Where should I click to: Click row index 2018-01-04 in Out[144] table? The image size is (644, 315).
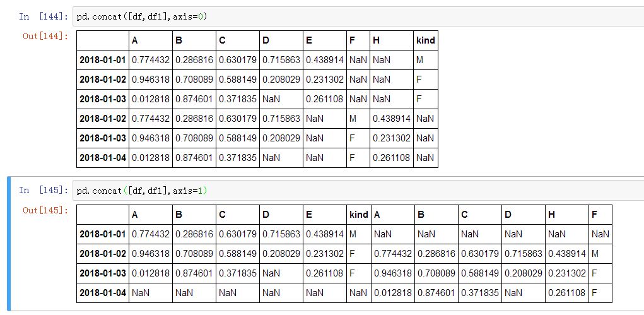click(x=103, y=158)
